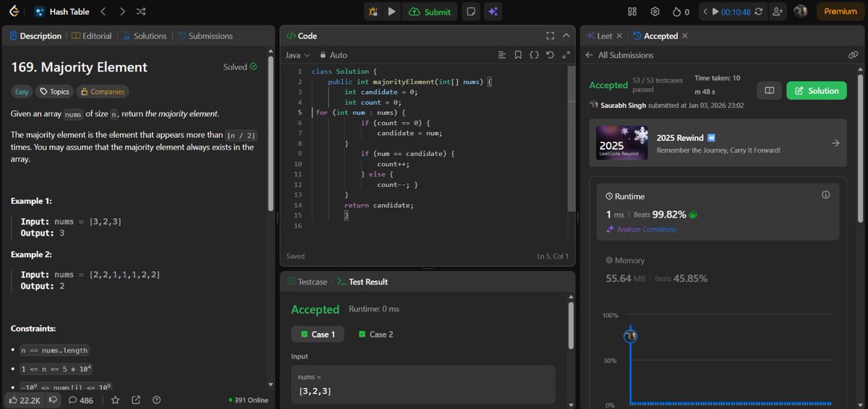Click the curly braces snippet icon
This screenshot has height=409, width=868.
(534, 55)
